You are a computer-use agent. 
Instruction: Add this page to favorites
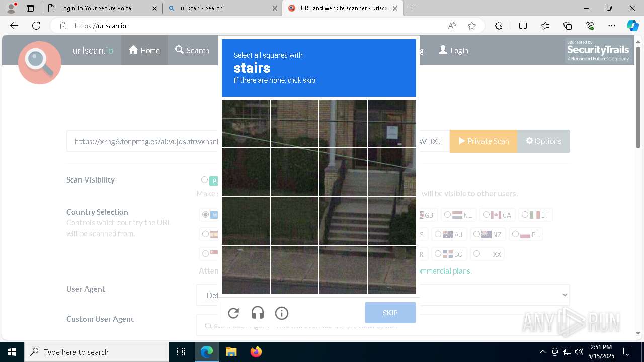(x=472, y=26)
